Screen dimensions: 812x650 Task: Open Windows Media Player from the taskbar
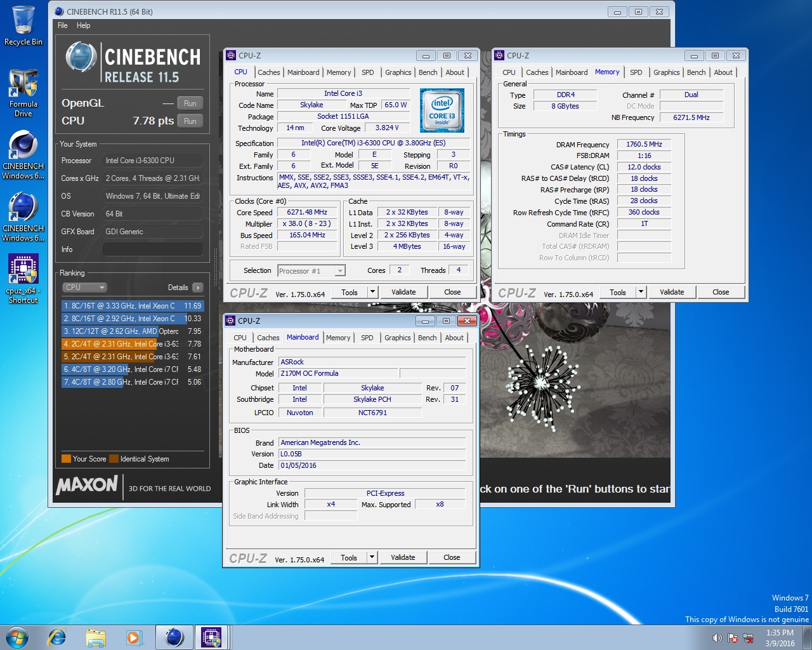pos(134,637)
